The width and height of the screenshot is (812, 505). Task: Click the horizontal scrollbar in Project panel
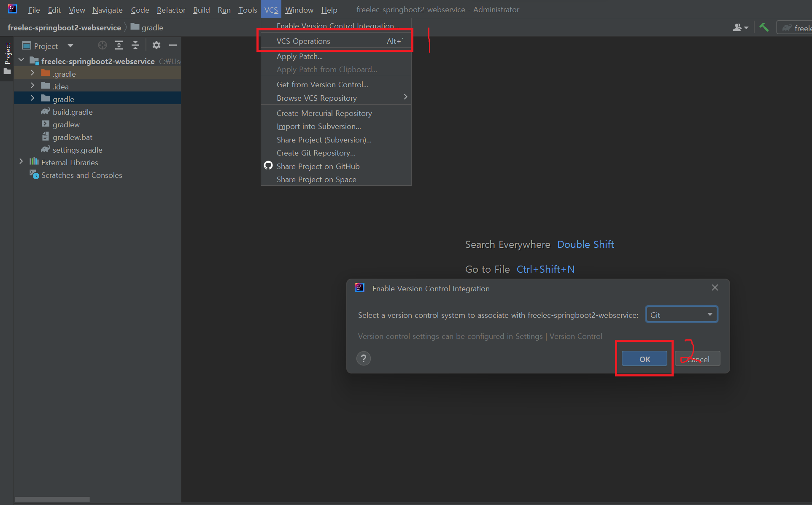point(52,500)
